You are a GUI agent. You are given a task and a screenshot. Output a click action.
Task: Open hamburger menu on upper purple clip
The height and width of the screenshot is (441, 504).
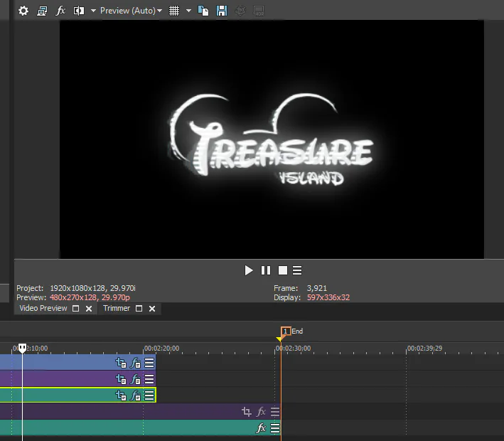pyautogui.click(x=149, y=379)
